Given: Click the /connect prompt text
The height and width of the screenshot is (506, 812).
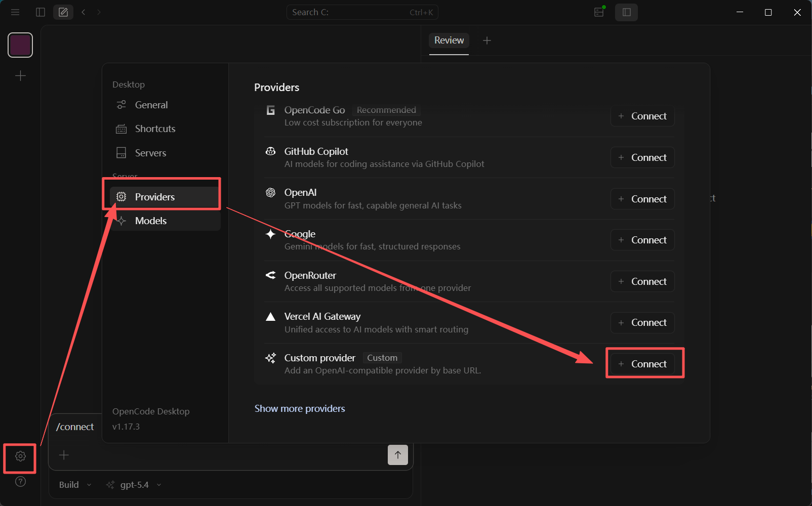Looking at the screenshot, I should [x=75, y=427].
